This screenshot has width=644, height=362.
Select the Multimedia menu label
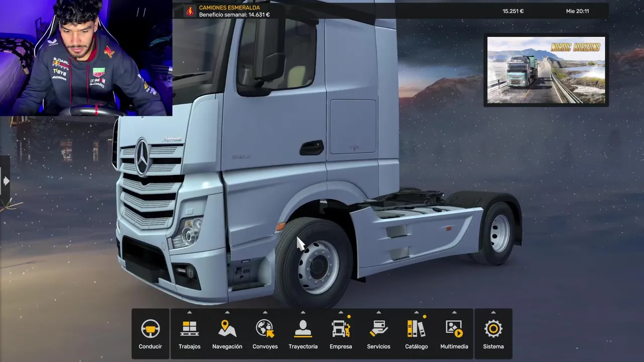(x=454, y=346)
